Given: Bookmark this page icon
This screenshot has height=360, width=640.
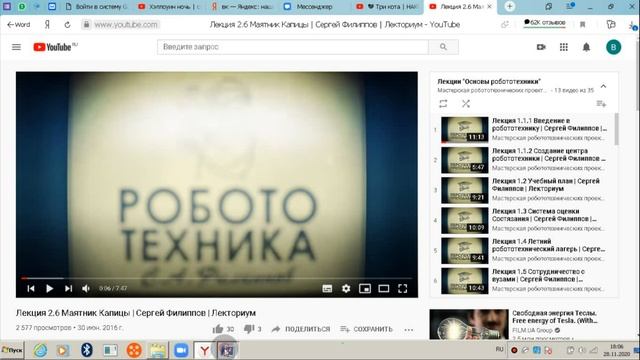Looking at the screenshot, I should [x=582, y=24].
